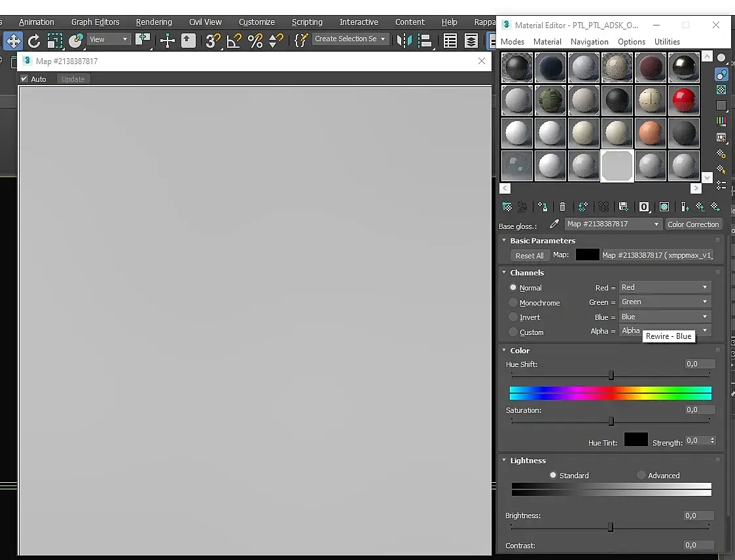Open the View reference coordinate dropdown
735x560 pixels.
[108, 39]
